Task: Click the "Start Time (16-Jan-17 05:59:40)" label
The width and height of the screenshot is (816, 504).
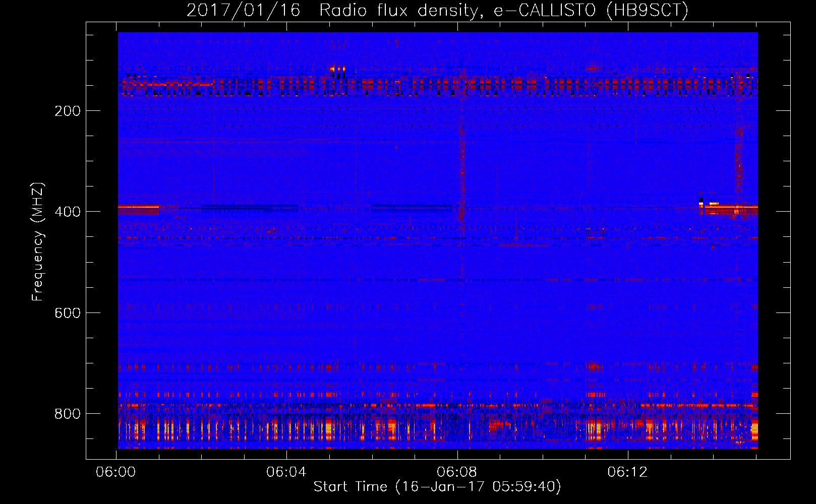Action: pyautogui.click(x=437, y=486)
